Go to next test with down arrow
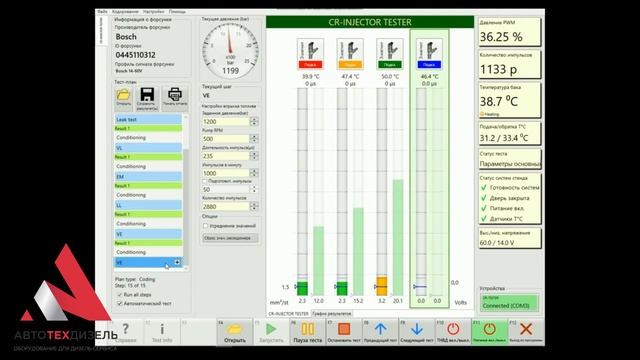The image size is (640, 360). pyautogui.click(x=416, y=332)
